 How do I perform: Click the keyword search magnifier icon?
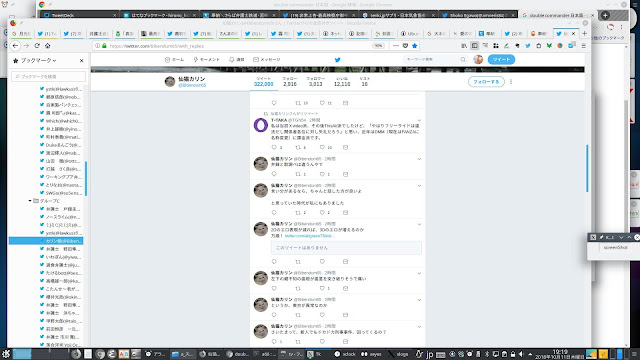coord(463,60)
